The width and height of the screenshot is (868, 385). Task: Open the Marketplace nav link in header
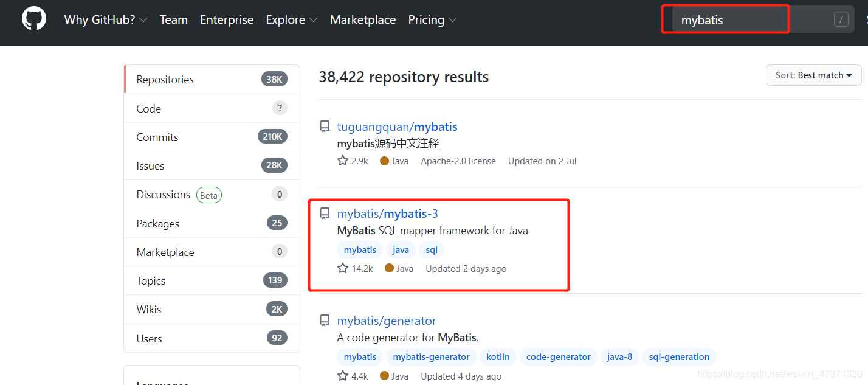coord(363,19)
